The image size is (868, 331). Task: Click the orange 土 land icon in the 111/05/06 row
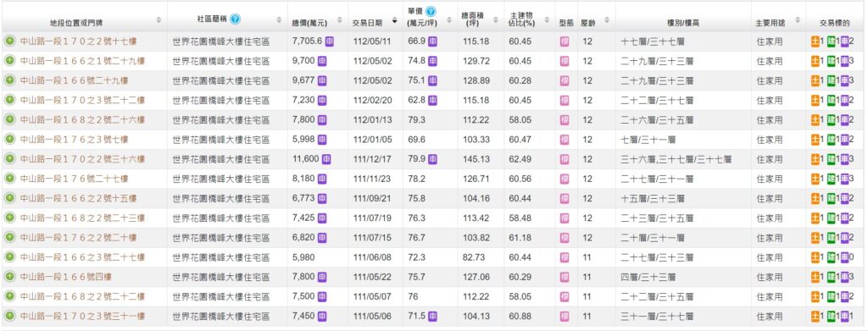pyautogui.click(x=815, y=316)
